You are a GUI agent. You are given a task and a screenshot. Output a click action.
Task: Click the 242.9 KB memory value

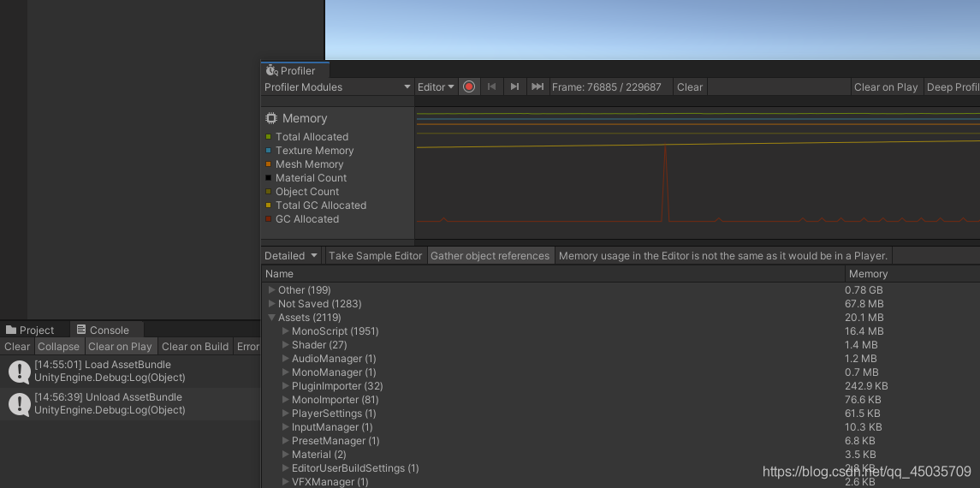(x=866, y=386)
